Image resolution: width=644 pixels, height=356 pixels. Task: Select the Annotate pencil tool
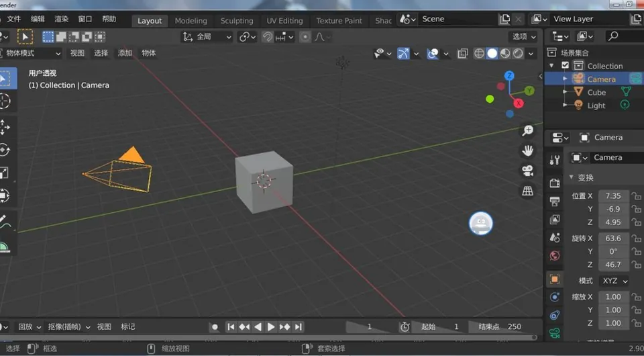click(x=3, y=222)
